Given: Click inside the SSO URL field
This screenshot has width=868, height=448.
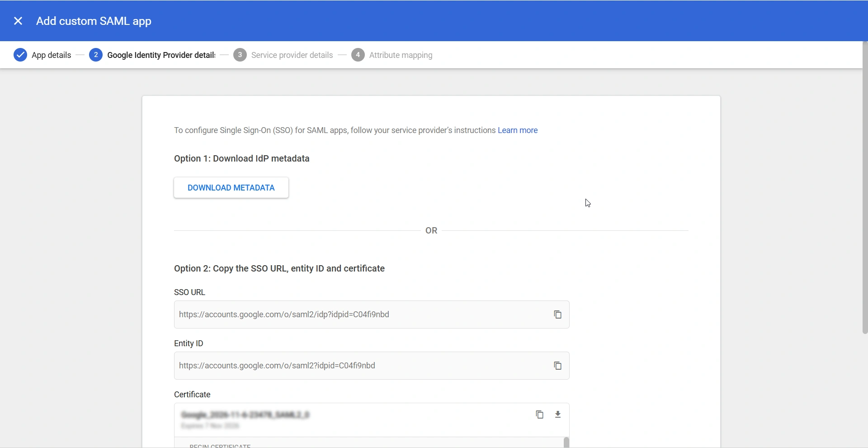Looking at the screenshot, I should (316, 314).
